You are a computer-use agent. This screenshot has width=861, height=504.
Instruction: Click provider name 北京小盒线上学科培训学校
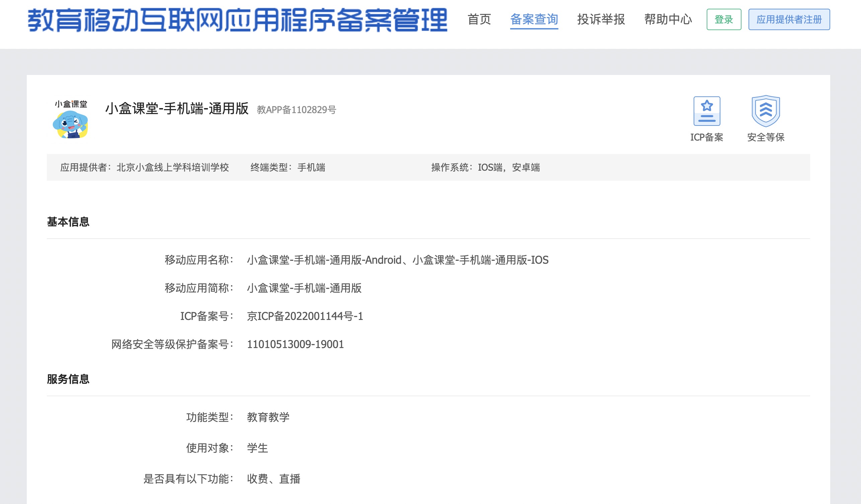[172, 167]
